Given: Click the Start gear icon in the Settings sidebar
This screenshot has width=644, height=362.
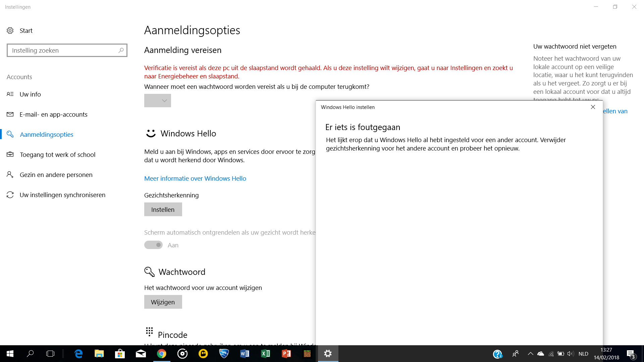Looking at the screenshot, I should point(10,31).
